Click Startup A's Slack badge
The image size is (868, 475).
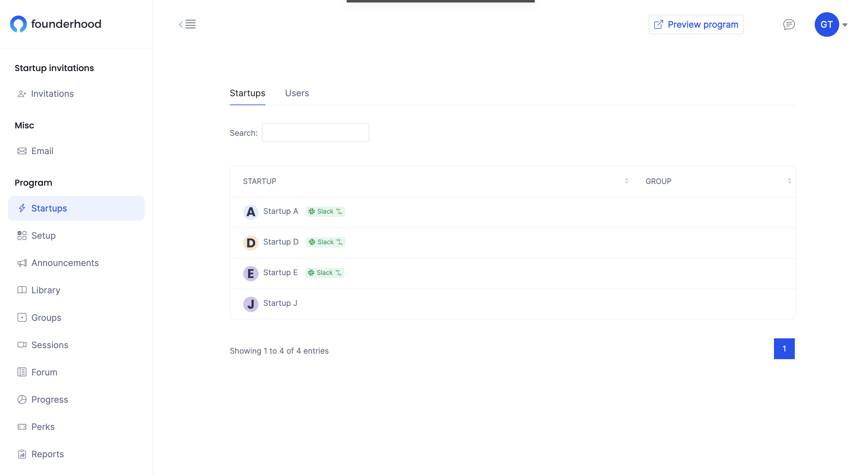tap(325, 211)
